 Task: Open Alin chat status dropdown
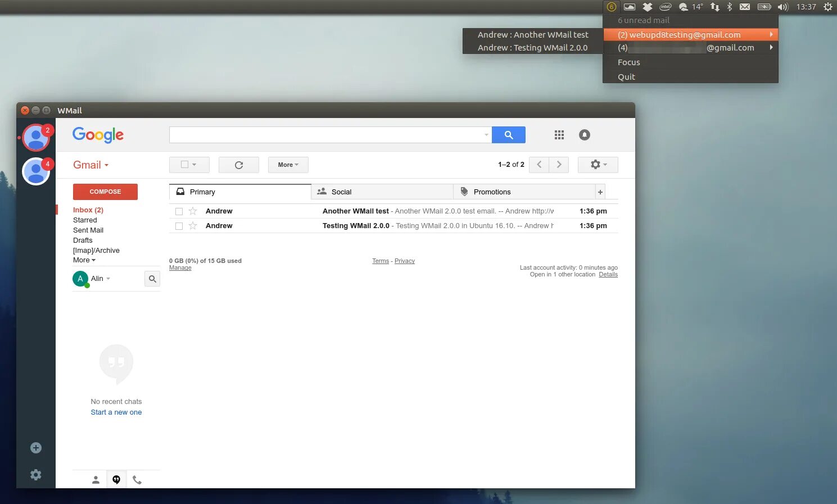pyautogui.click(x=101, y=279)
